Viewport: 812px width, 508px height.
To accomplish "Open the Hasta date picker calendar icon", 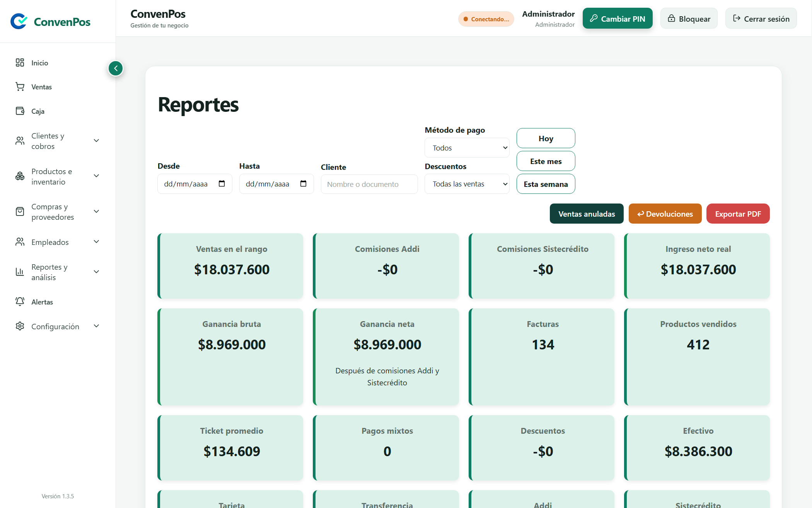I will point(303,184).
